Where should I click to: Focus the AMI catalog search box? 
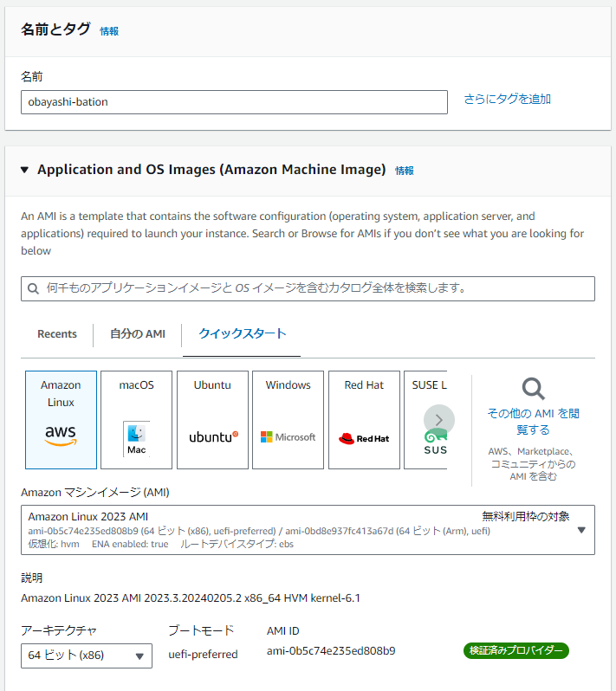tap(308, 288)
